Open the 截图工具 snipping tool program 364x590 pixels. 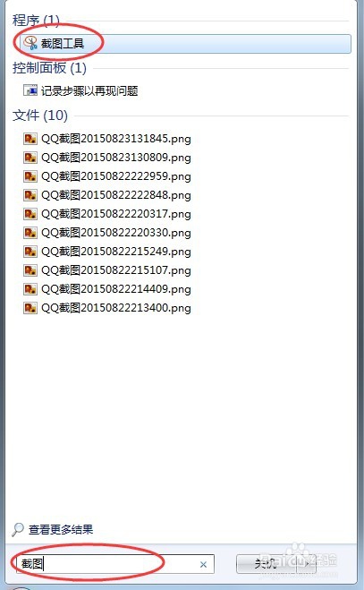pyautogui.click(x=185, y=44)
